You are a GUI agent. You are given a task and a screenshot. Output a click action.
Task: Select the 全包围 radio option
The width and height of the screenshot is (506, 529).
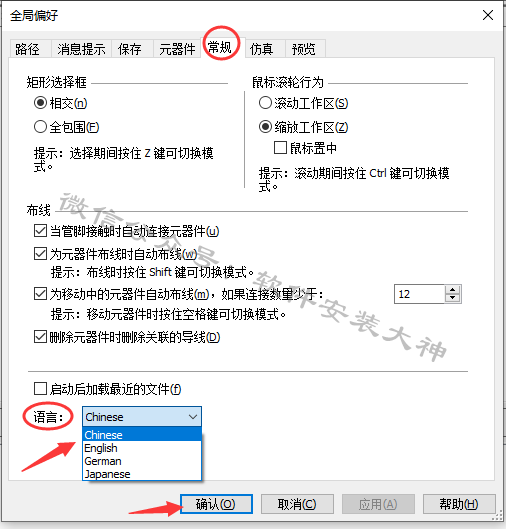point(40,127)
